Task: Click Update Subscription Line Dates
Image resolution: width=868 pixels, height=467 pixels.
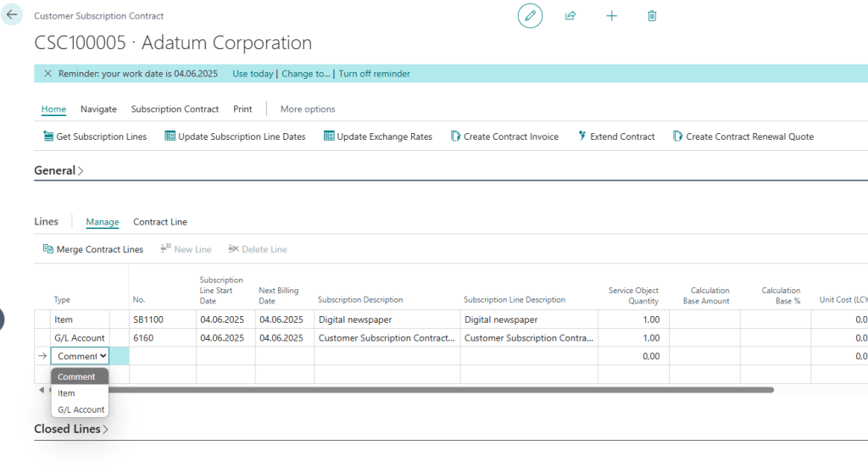Action: click(x=235, y=136)
